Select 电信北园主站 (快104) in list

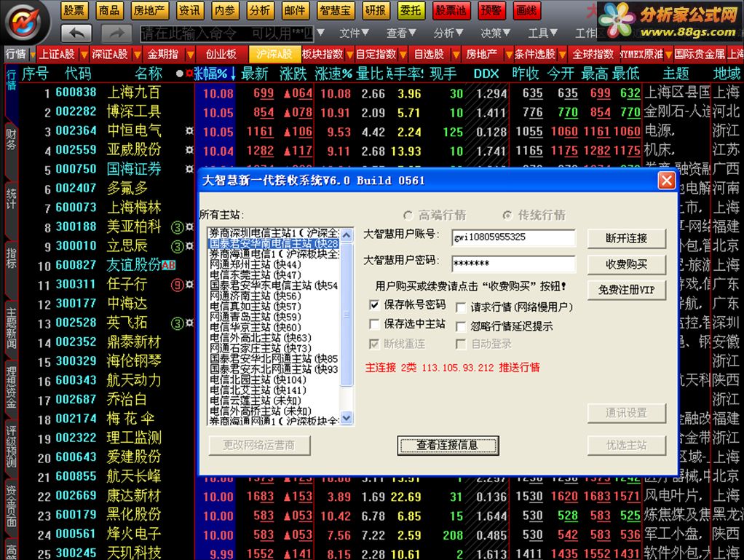(274, 379)
